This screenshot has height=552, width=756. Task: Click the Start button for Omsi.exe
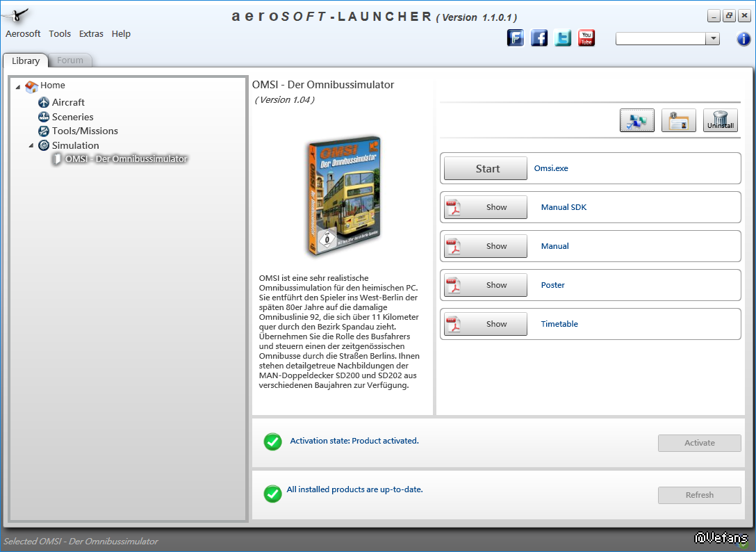click(x=486, y=168)
